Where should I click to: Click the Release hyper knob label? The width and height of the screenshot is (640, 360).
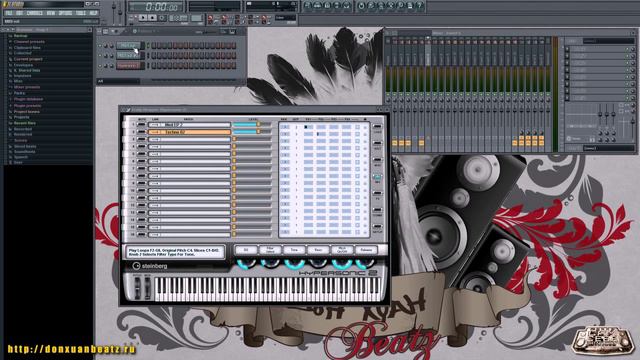click(366, 250)
